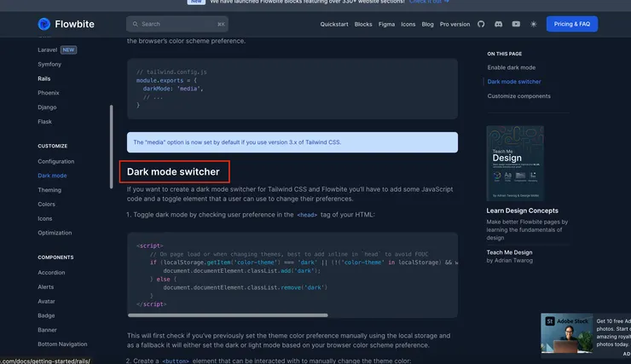Viewport: 631px width, 364px height.
Task: Click the Teach Me Design book cover
Action: click(515, 163)
